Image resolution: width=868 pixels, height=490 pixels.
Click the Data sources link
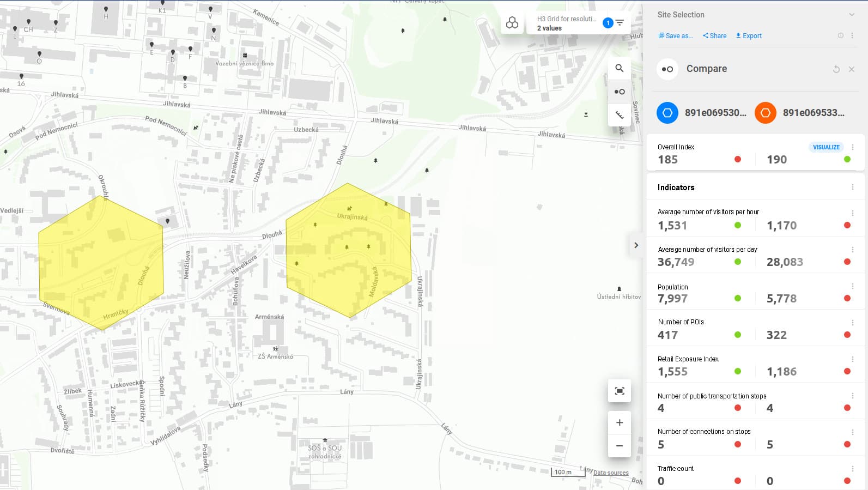[611, 473]
